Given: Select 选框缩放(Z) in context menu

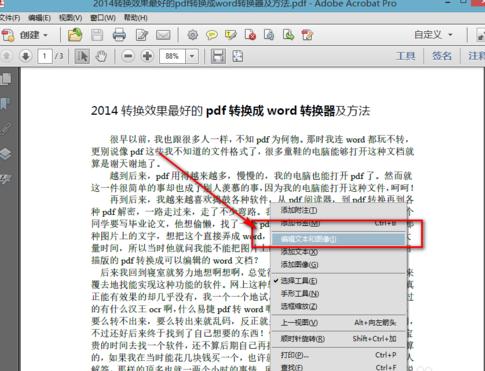Looking at the screenshot, I should tap(339, 306).
